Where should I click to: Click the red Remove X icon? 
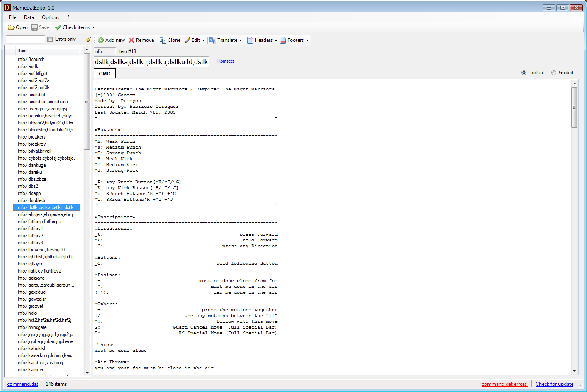(132, 41)
